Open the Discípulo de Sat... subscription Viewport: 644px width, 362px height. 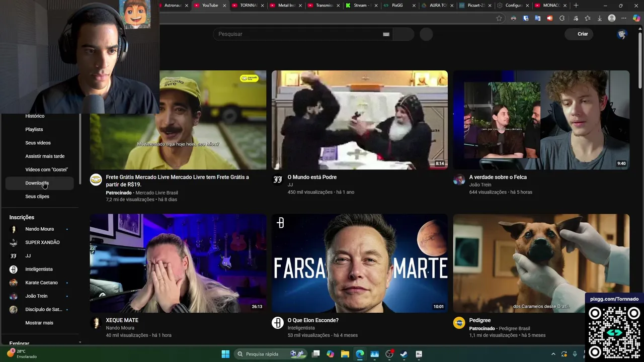coord(40,309)
